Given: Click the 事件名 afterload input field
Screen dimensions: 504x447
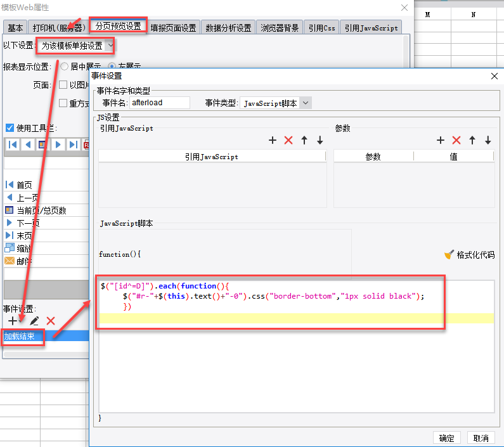Looking at the screenshot, I should tap(159, 103).
